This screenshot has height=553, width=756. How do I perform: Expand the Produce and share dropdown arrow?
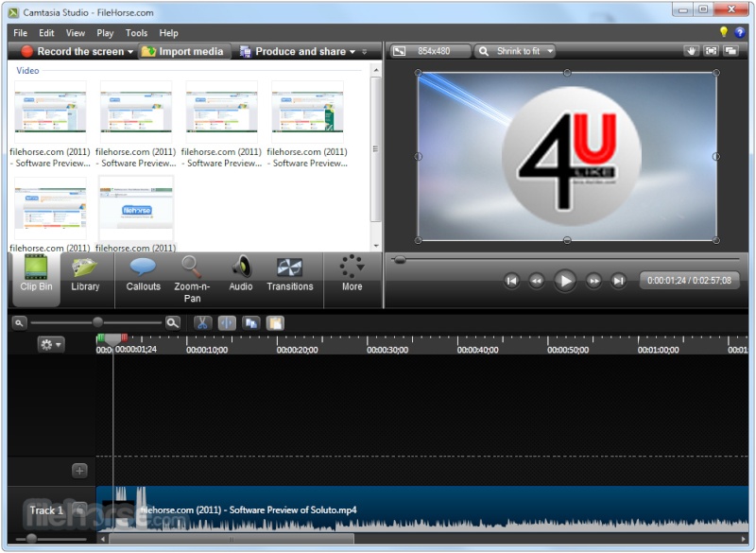(x=352, y=52)
